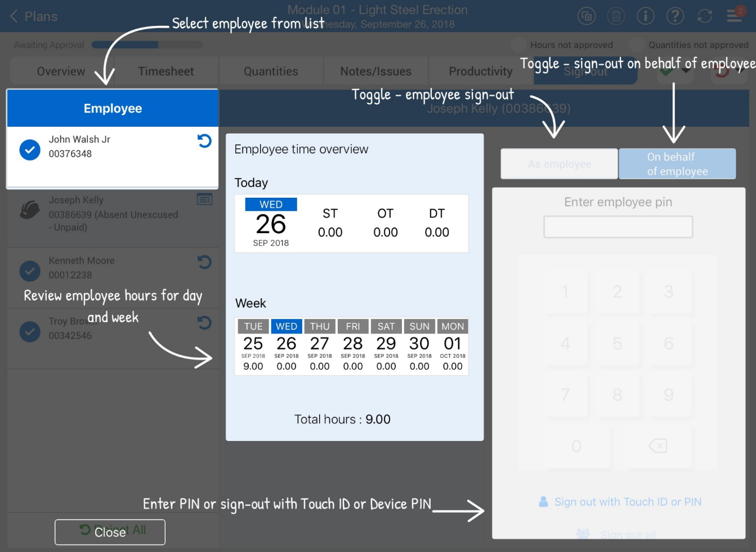Select the WED 26 today date tile

coord(271,223)
